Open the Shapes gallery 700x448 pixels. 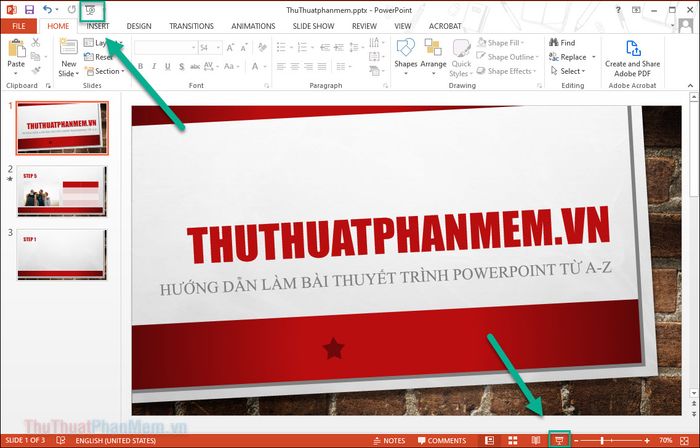405,56
